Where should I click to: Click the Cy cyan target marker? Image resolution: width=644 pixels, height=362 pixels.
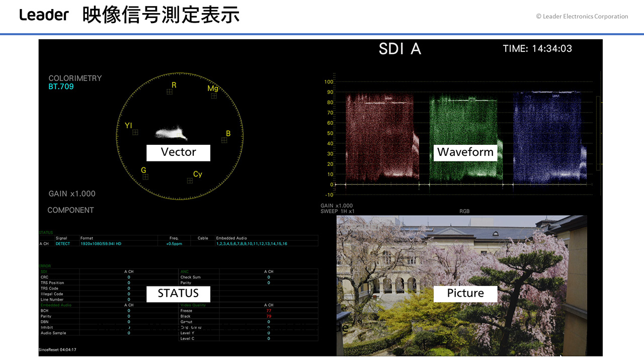click(x=190, y=180)
